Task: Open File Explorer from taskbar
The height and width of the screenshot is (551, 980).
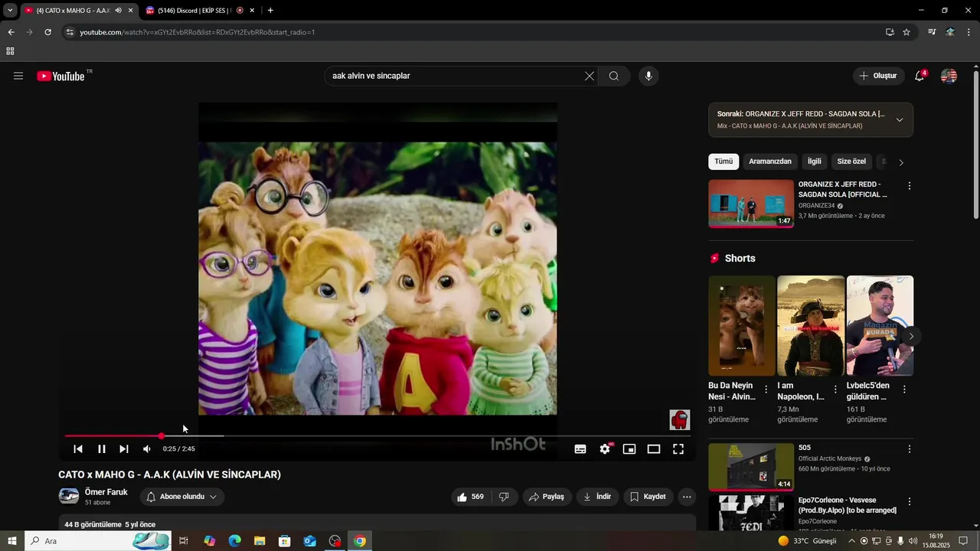Action: pyautogui.click(x=260, y=541)
